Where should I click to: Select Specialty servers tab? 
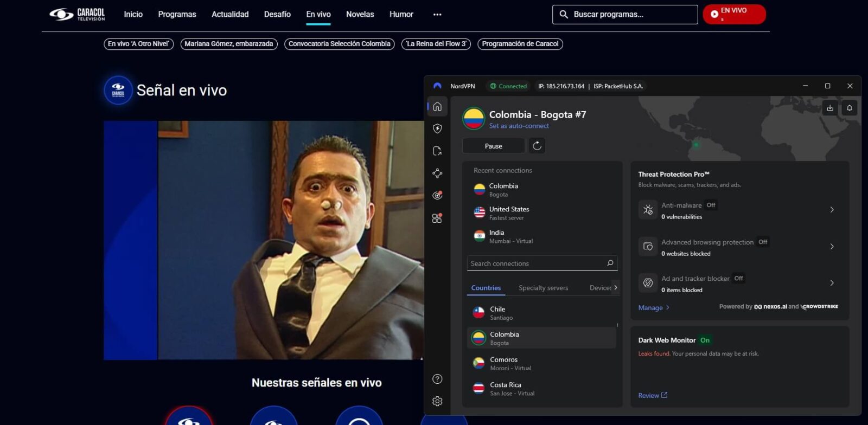[543, 288]
